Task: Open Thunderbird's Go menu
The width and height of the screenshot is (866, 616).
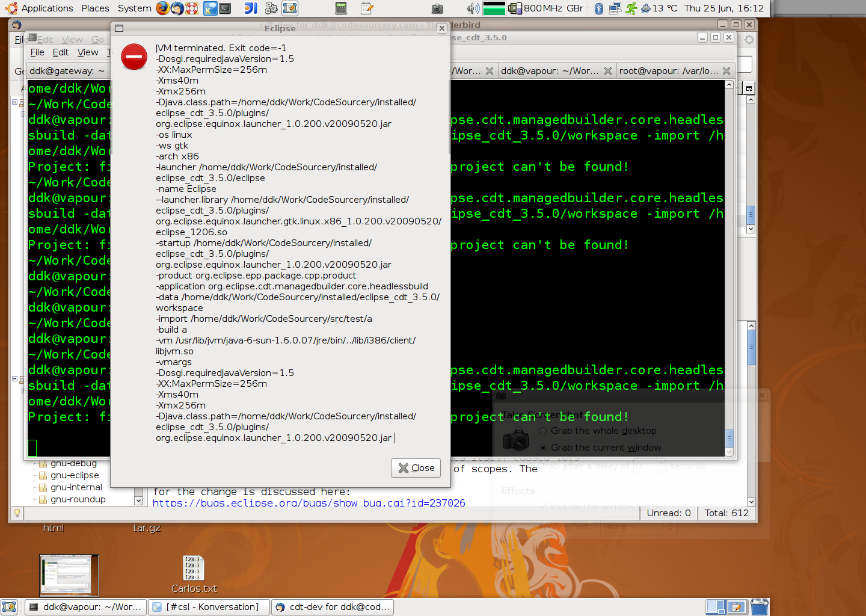Action: tap(97, 40)
